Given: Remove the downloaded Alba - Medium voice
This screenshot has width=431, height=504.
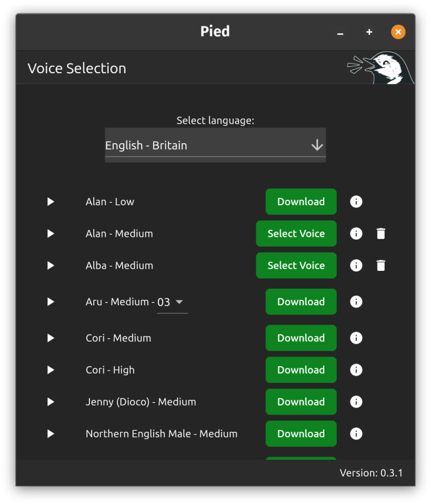Looking at the screenshot, I should tap(381, 265).
